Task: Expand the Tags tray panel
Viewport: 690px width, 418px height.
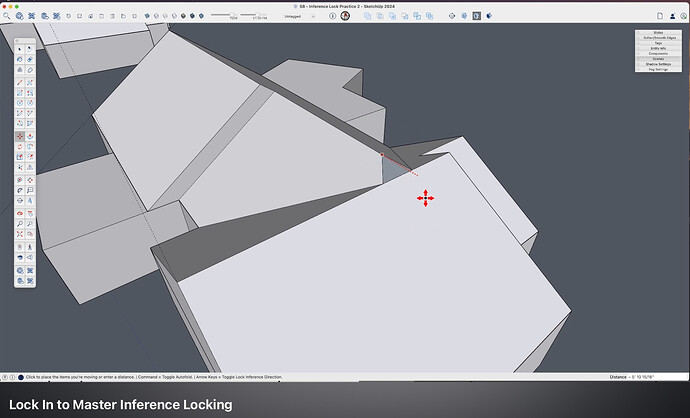Action: pyautogui.click(x=658, y=43)
